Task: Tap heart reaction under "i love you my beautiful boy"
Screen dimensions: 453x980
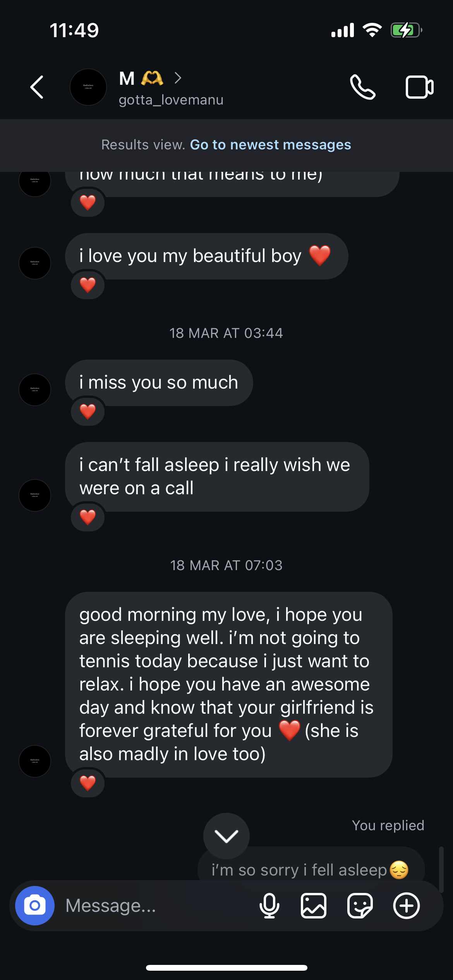Action: click(x=88, y=285)
